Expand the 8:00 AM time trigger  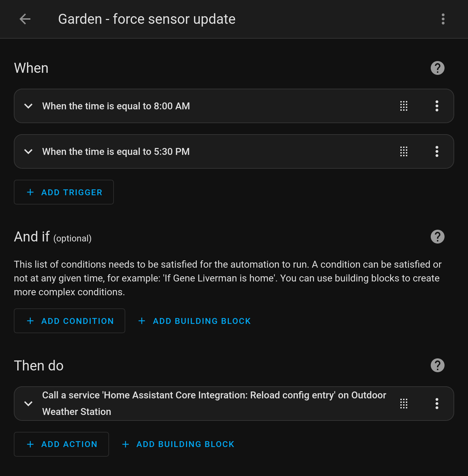[x=29, y=106]
